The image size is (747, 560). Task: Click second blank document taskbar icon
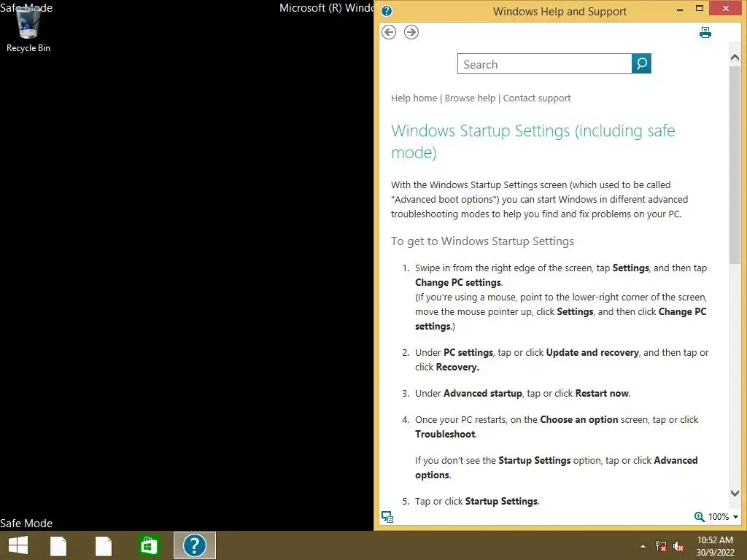pos(104,545)
